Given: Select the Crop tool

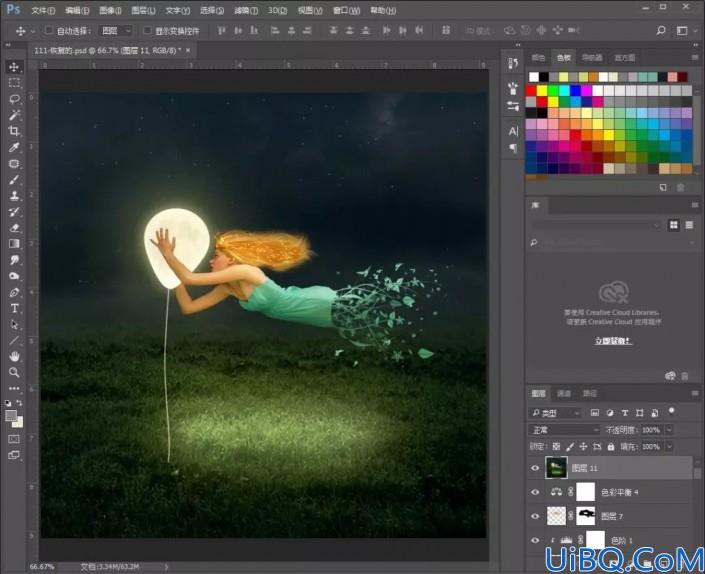Looking at the screenshot, I should click(14, 131).
